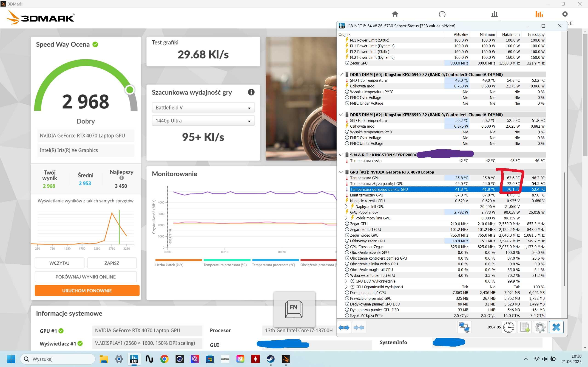Close HWiNFO sensors with blue X button
The width and height of the screenshot is (588, 367).
556,327
